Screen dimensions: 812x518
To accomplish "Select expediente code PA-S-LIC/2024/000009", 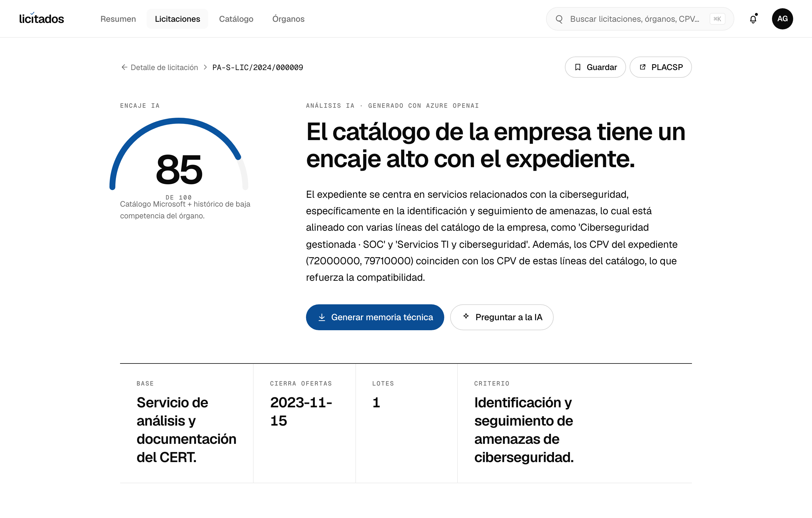I will (258, 67).
